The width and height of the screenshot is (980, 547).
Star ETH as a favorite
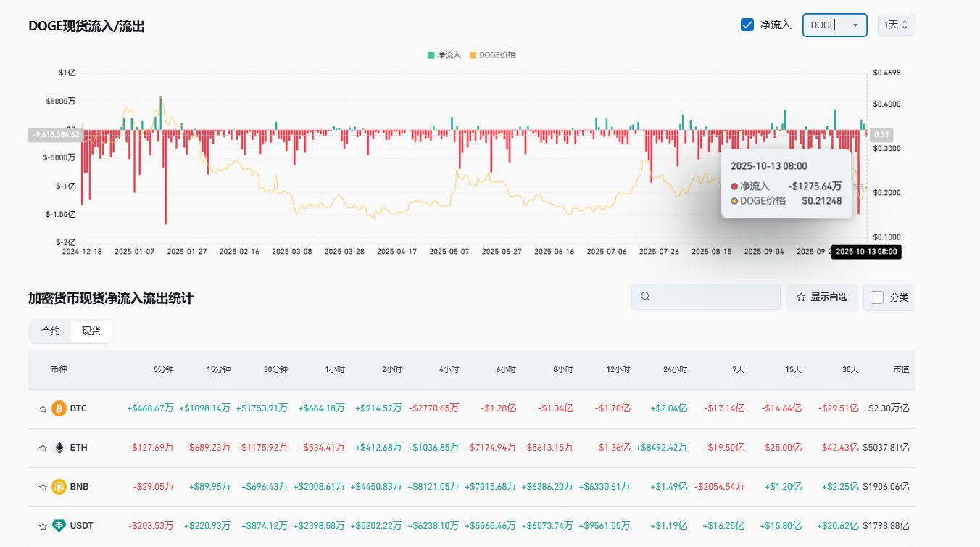43,448
